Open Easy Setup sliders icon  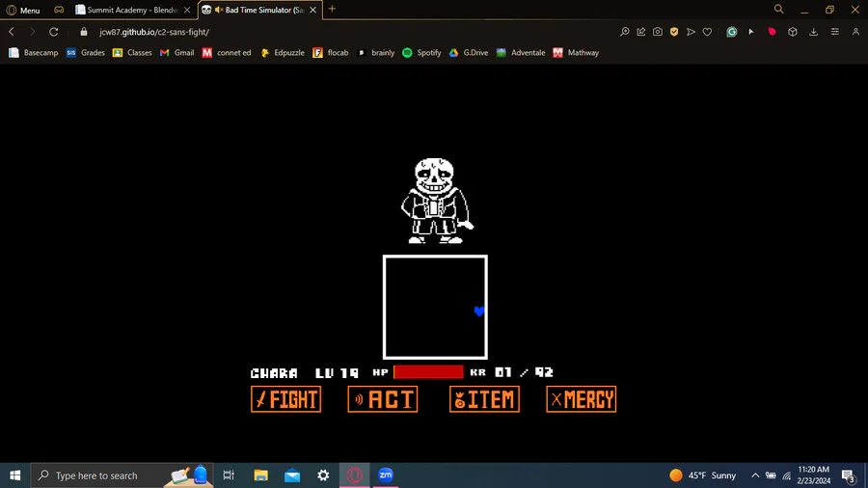(835, 32)
